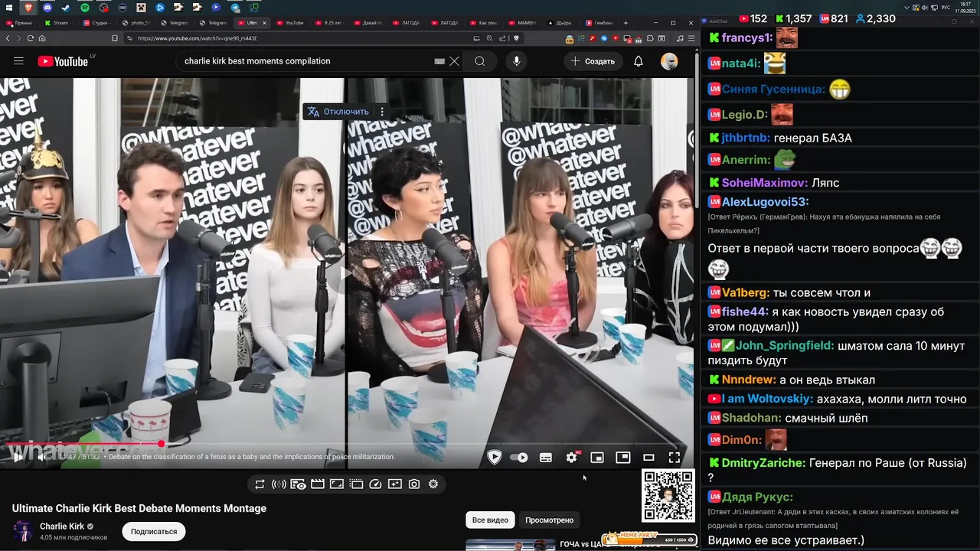Image resolution: width=980 pixels, height=551 pixels.
Task: Seek on the video progress bar
Action: 348,444
